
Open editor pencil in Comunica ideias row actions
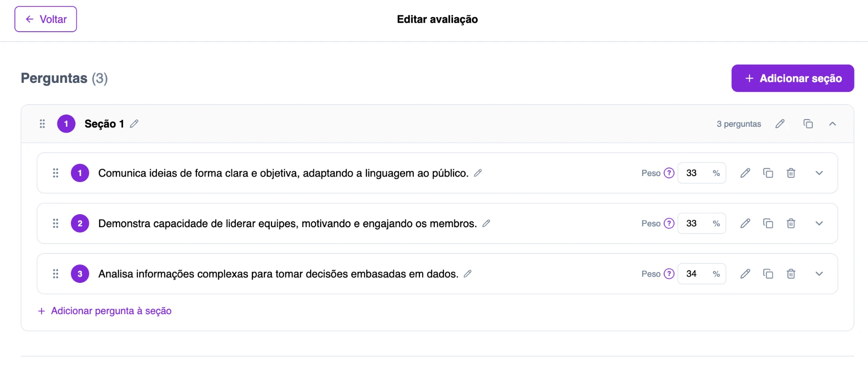point(745,173)
